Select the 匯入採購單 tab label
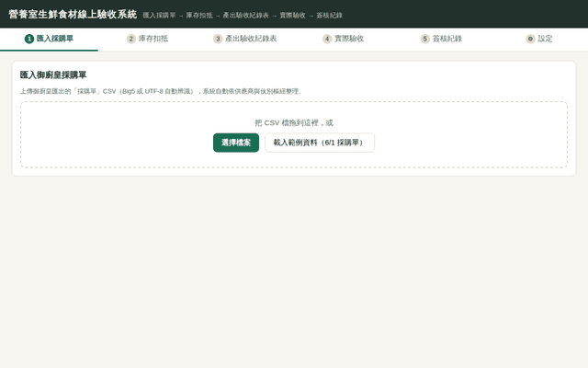 pyautogui.click(x=55, y=39)
